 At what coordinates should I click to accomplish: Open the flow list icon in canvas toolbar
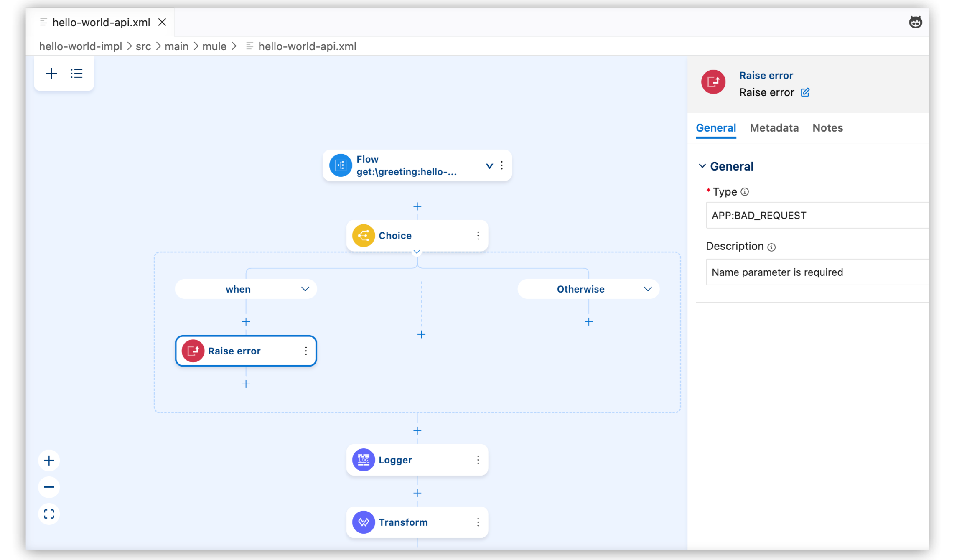76,74
